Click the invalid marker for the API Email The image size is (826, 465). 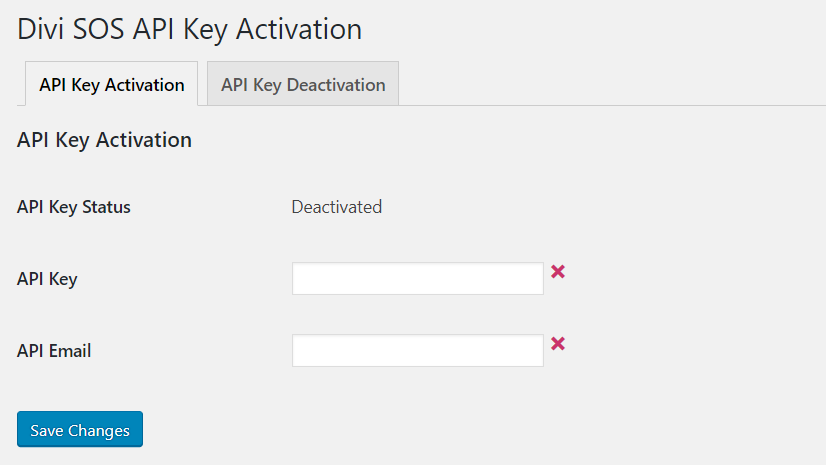[558, 344]
